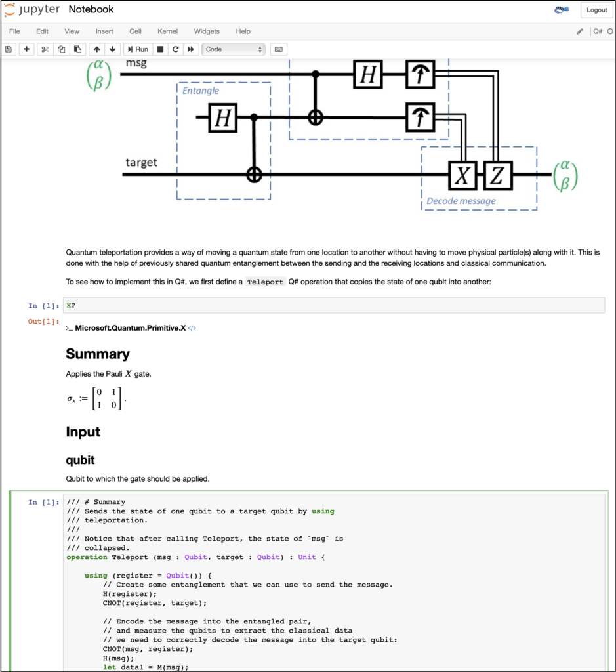Click the kernel idle circle indicator
The width and height of the screenshot is (616, 672).
point(610,31)
